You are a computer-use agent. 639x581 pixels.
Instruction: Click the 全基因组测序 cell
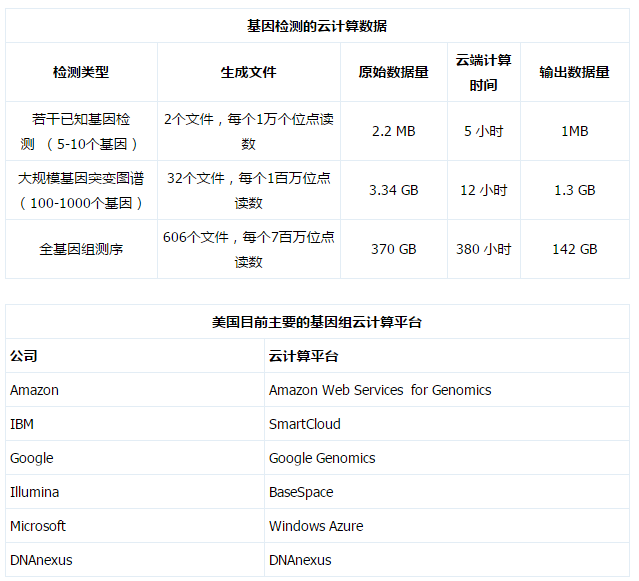pyautogui.click(x=81, y=249)
